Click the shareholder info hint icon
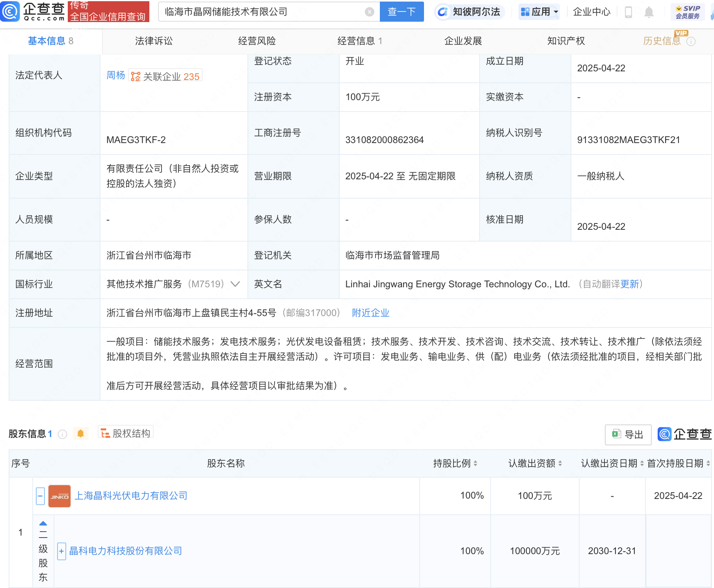Viewport: 714px width, 588px height. (x=62, y=434)
